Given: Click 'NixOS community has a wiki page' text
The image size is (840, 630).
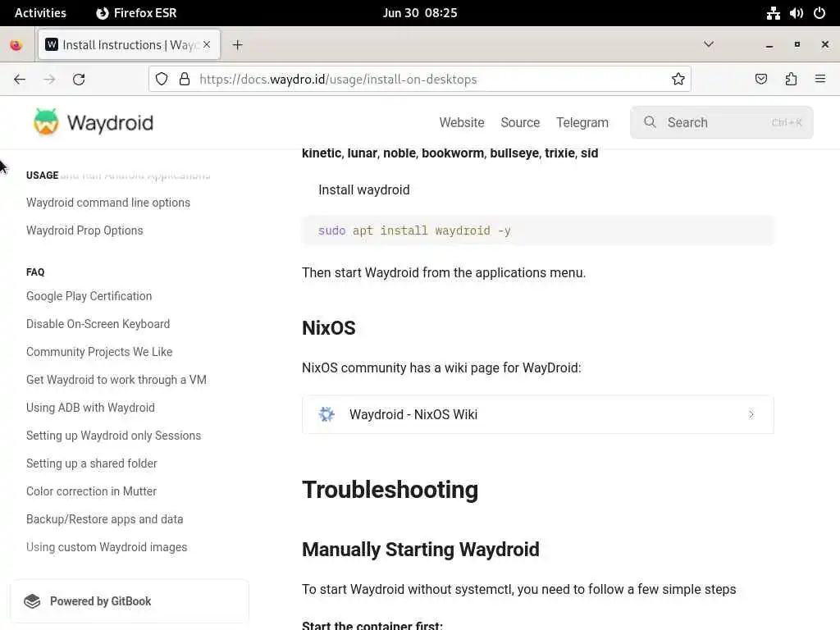Looking at the screenshot, I should [x=441, y=367].
